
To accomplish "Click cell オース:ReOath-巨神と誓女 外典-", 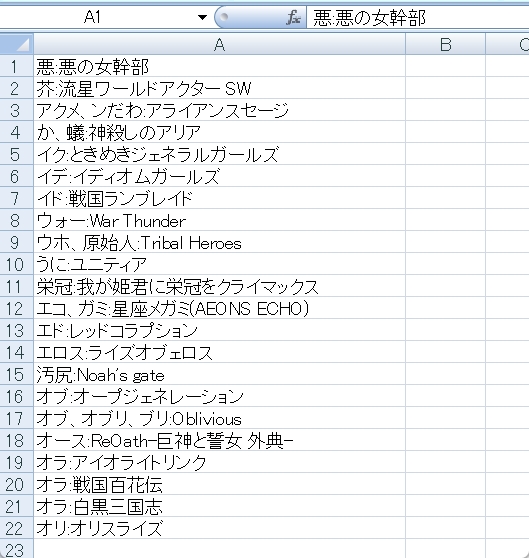I will [219, 440].
